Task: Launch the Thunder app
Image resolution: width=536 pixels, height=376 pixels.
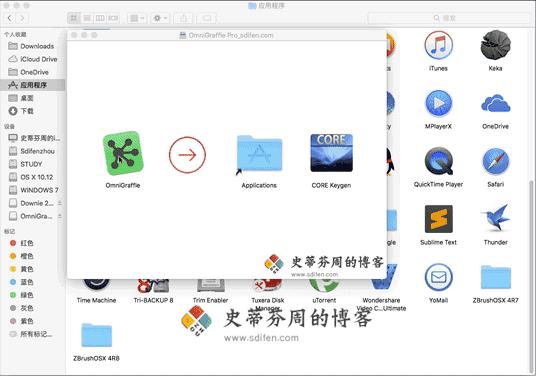Action: (496, 217)
